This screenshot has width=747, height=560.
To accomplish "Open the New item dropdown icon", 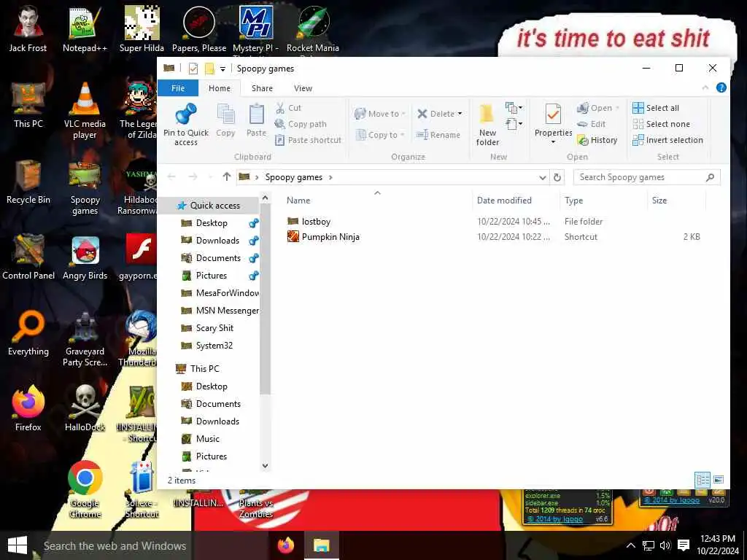I will tap(514, 108).
